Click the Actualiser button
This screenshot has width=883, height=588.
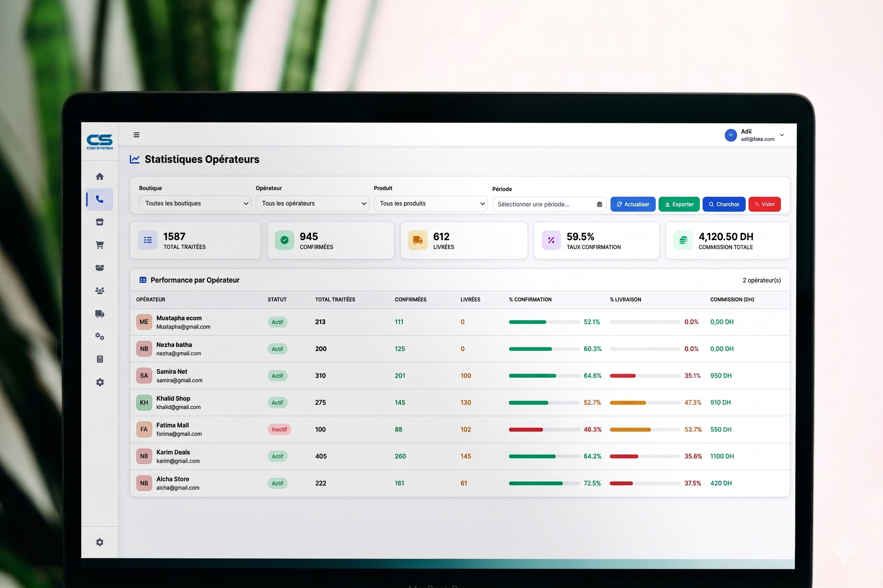(x=633, y=204)
